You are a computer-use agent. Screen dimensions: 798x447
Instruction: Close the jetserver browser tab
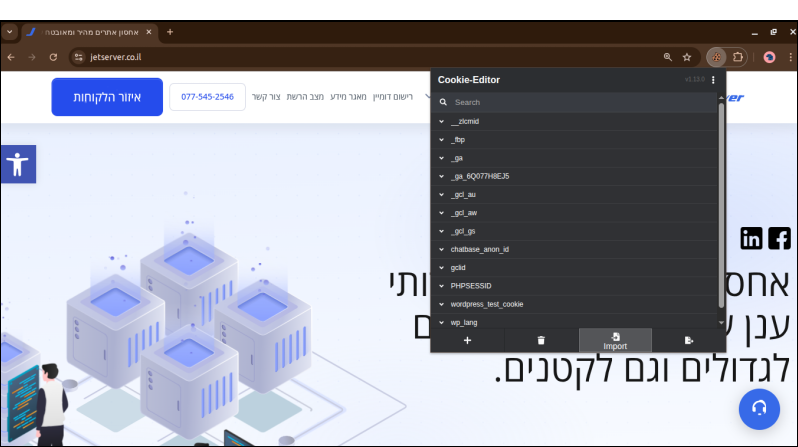(x=149, y=32)
